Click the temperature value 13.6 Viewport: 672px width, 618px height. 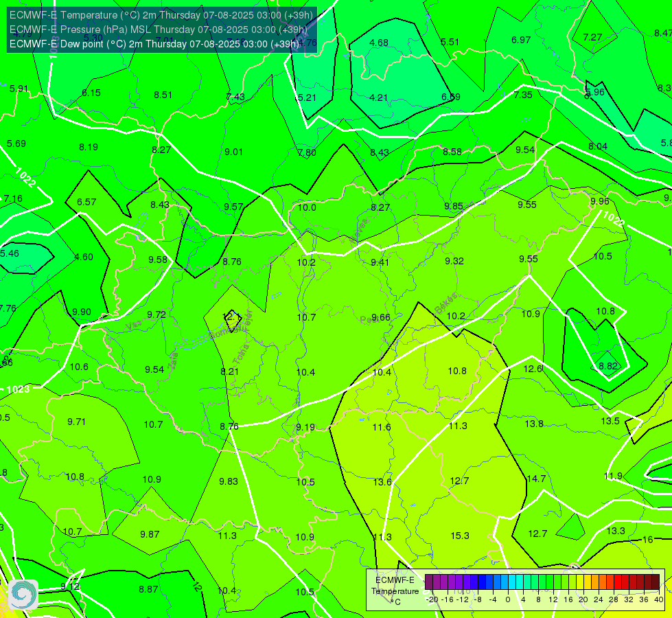point(382,482)
